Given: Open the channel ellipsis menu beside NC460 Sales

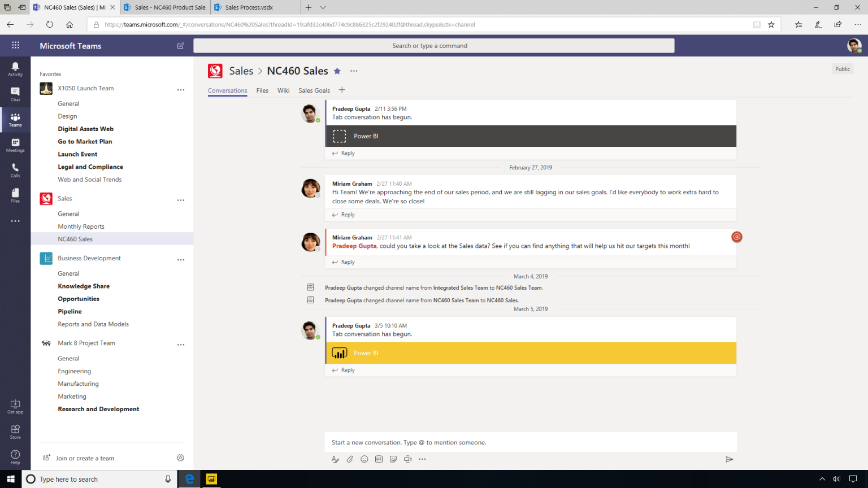Looking at the screenshot, I should click(354, 71).
